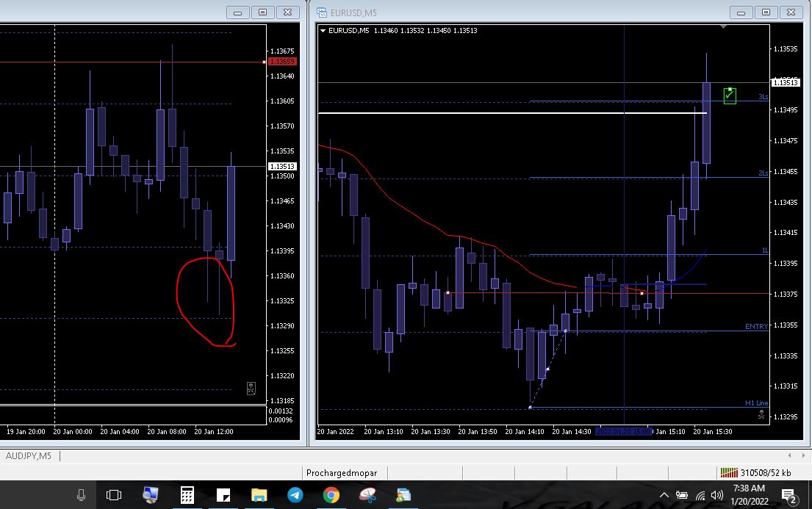Screen dimensions: 812x509
Task: Click the 310508/52 kb connection status
Action: tap(766, 472)
